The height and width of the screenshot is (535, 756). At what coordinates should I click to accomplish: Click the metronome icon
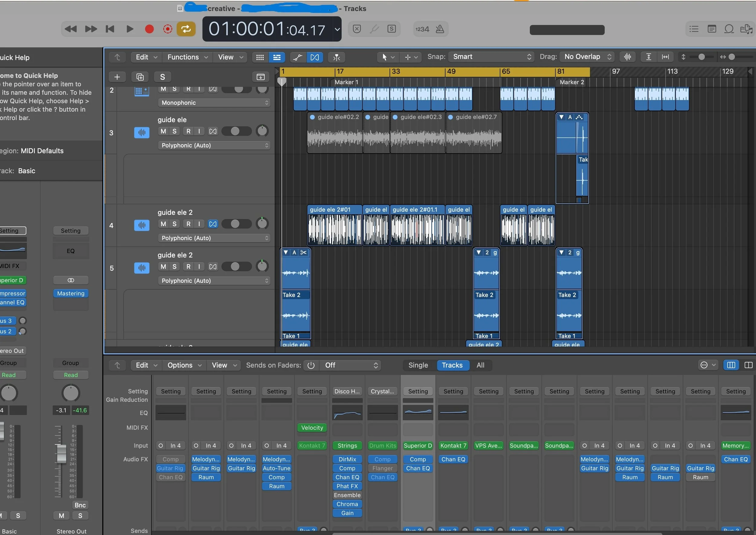click(439, 29)
